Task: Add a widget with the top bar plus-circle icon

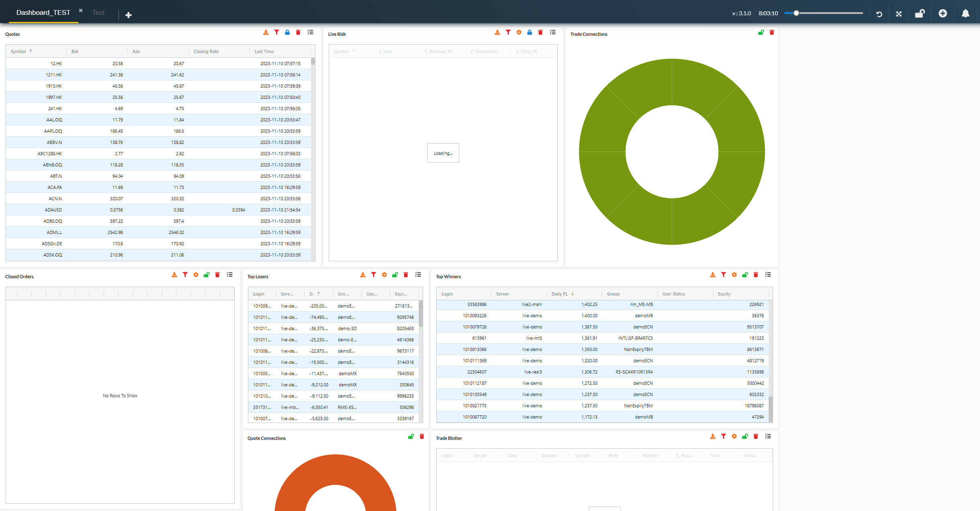Action: 943,14
